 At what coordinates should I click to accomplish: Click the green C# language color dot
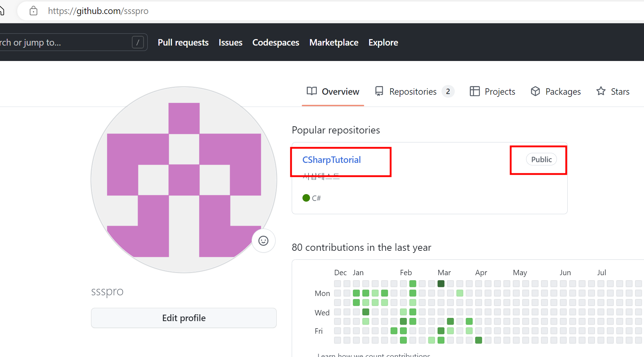pyautogui.click(x=306, y=198)
